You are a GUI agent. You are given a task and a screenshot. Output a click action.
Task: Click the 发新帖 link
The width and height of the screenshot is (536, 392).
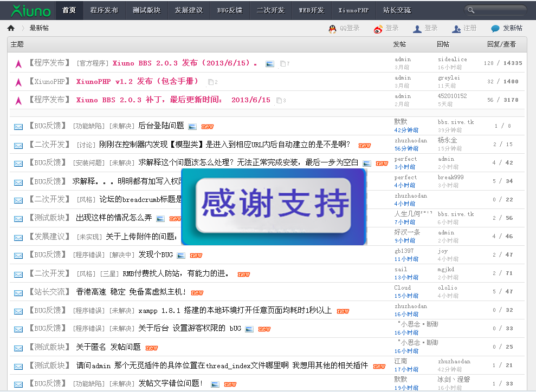(x=513, y=28)
